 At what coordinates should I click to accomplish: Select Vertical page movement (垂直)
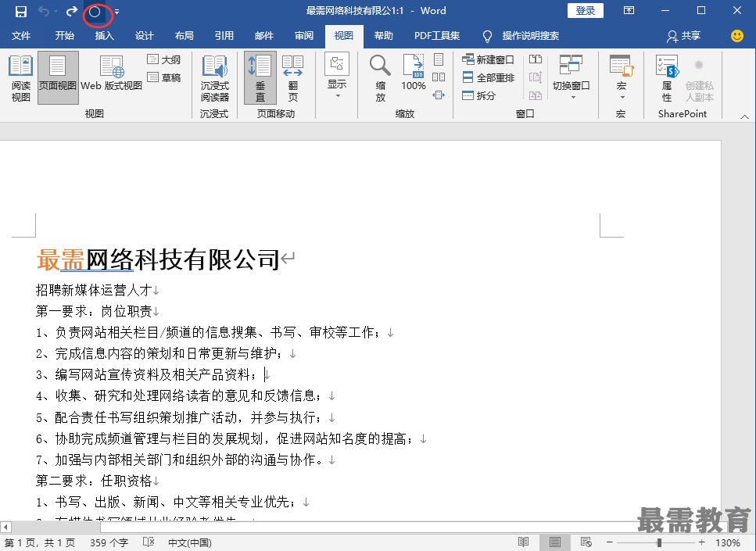click(x=260, y=78)
